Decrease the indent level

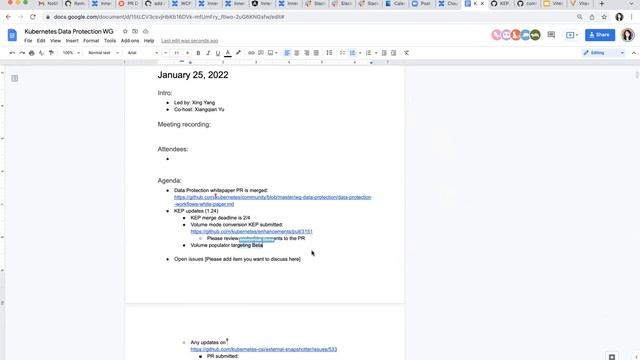point(384,53)
